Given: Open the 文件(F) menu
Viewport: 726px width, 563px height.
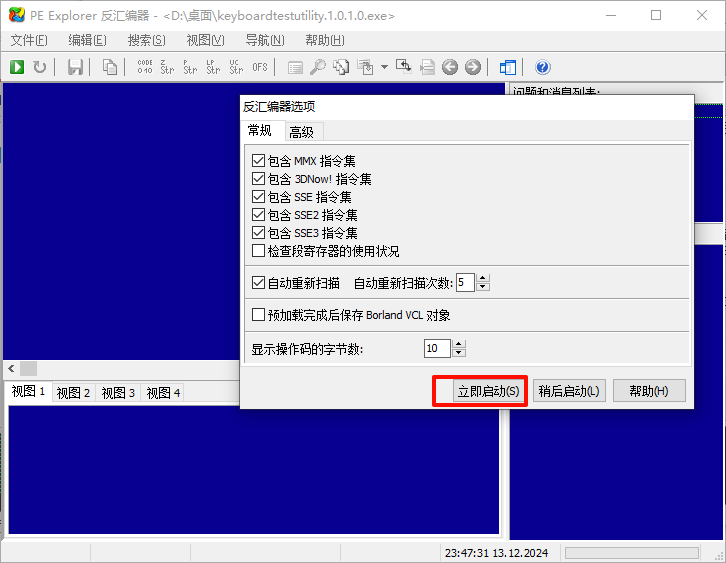Looking at the screenshot, I should (x=29, y=40).
